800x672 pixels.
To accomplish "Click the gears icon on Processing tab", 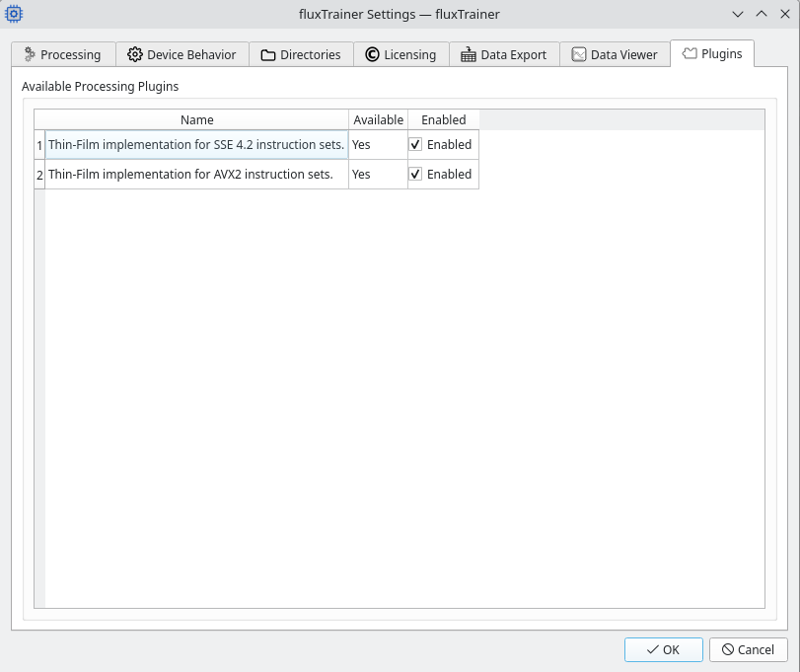I will pyautogui.click(x=30, y=54).
